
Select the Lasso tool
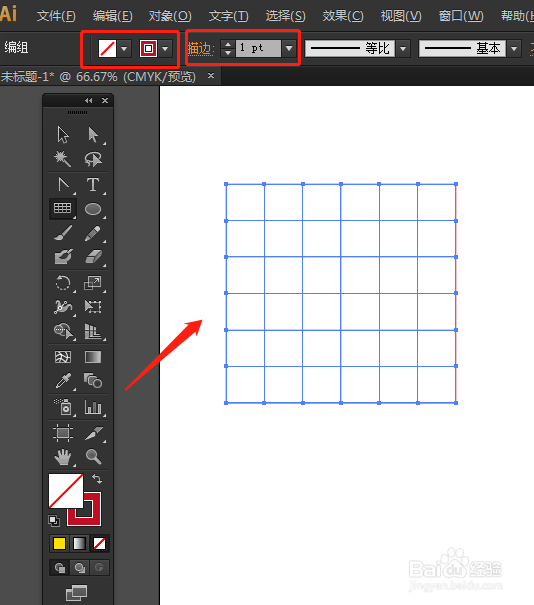point(93,159)
